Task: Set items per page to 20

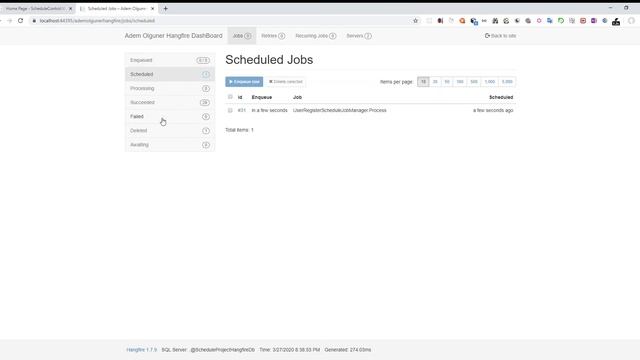Action: [x=435, y=82]
